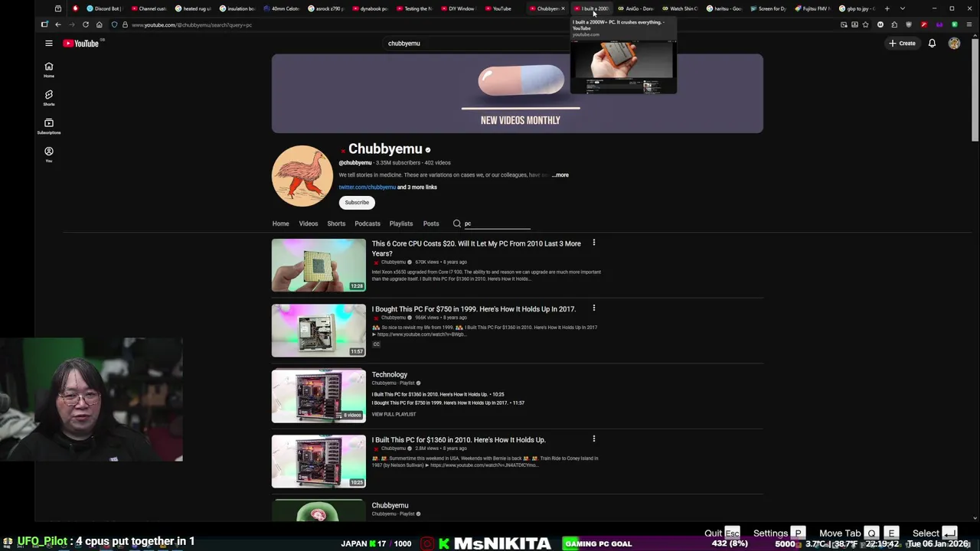Expand the list all tabs chevron
The width and height of the screenshot is (980, 551).
(x=903, y=8)
